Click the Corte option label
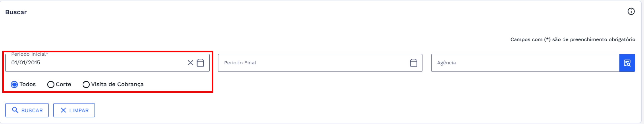 click(x=63, y=84)
